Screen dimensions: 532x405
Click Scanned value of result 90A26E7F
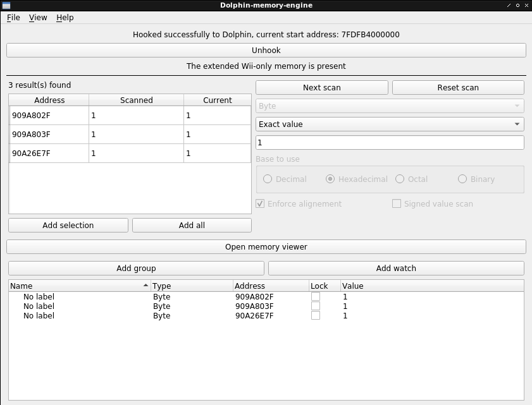[136, 154]
